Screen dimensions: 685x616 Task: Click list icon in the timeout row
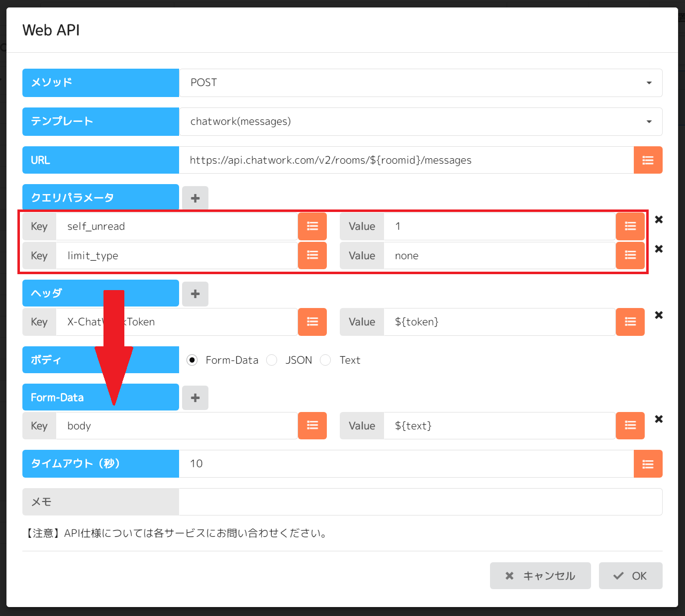coord(648,464)
